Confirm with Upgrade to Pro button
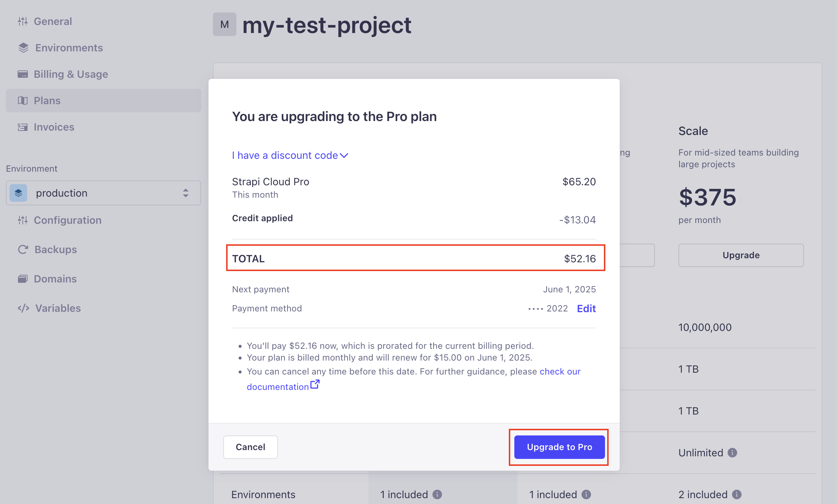The height and width of the screenshot is (504, 837). click(559, 447)
